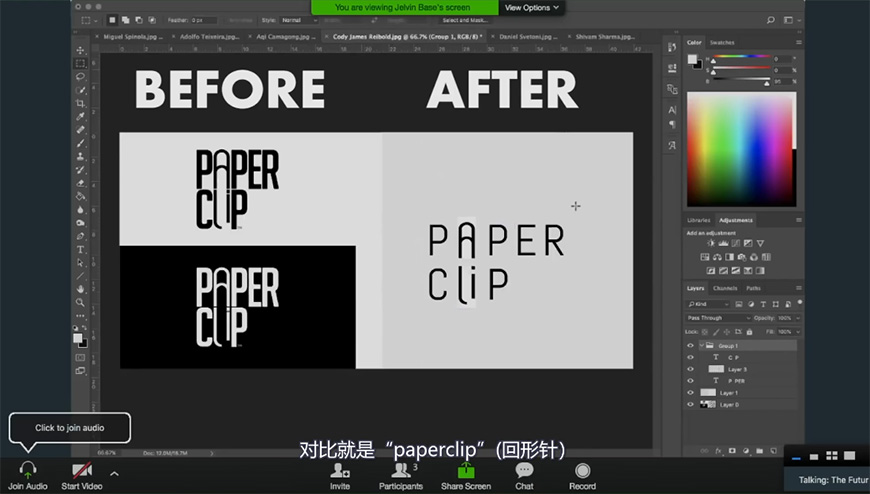The width and height of the screenshot is (870, 494).
Task: Select the Move tool
Action: point(80,50)
